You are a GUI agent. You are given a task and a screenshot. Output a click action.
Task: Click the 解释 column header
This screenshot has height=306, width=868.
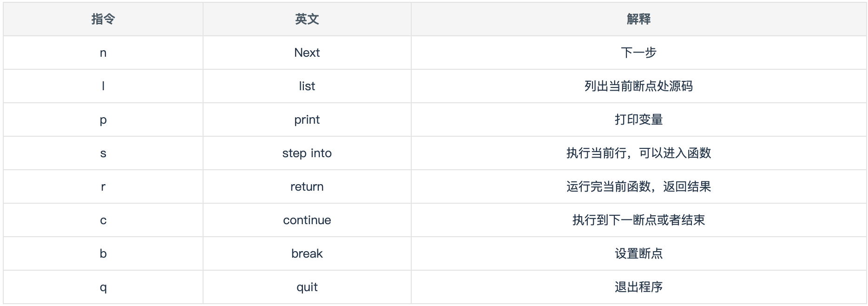click(x=638, y=19)
